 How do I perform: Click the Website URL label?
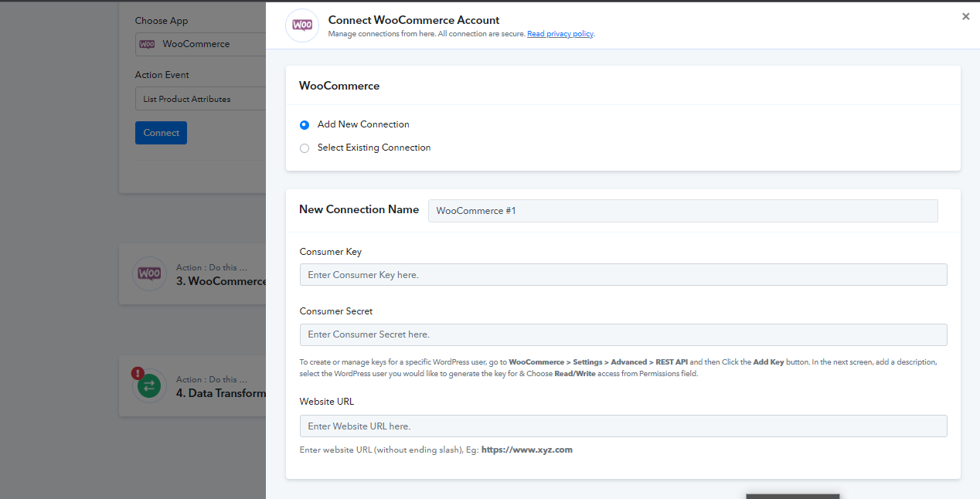point(327,402)
